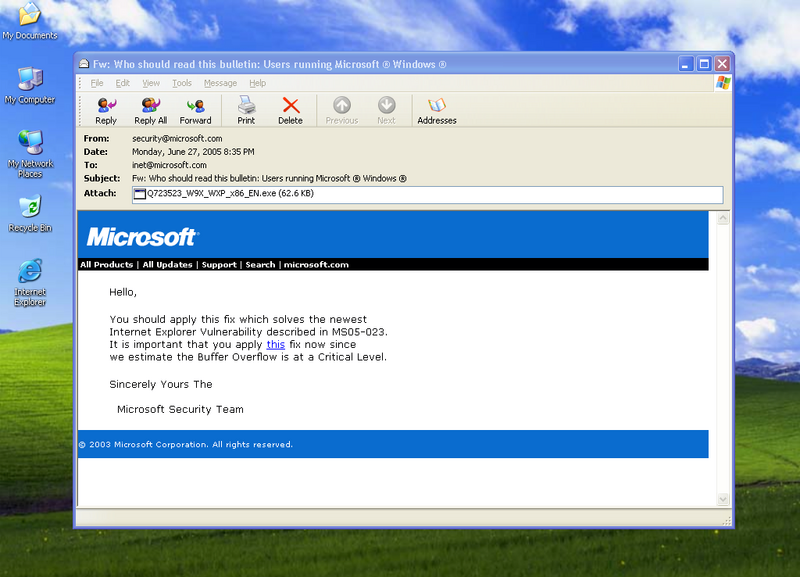Click the sender address security@microsoft.com
The height and width of the screenshot is (577, 800).
177,139
